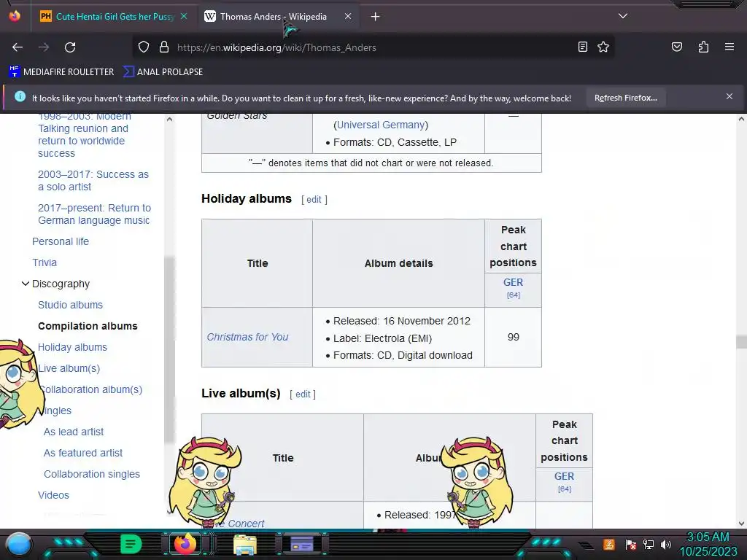Jump to '2017–present: Return to German language music'
747x560 pixels.
(x=94, y=214)
